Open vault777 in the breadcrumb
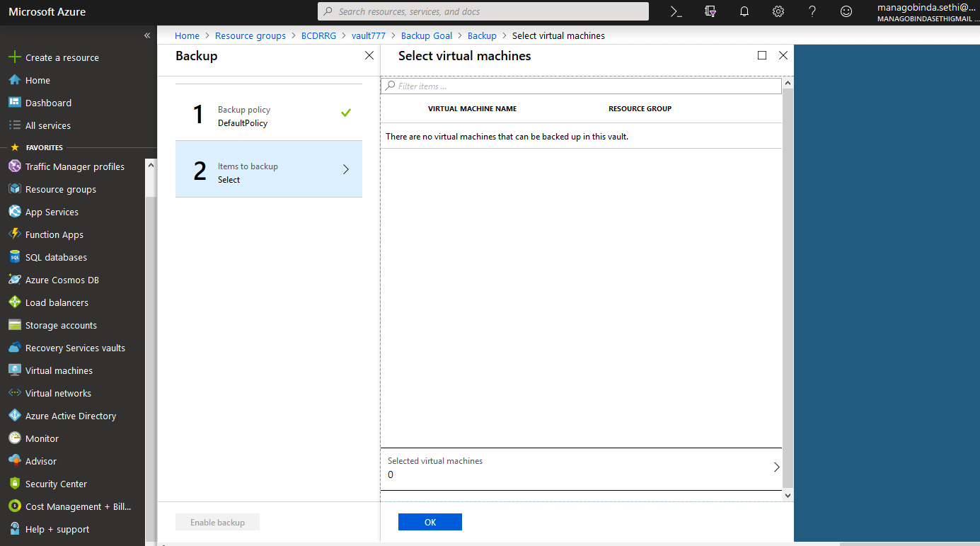980x546 pixels. [369, 35]
